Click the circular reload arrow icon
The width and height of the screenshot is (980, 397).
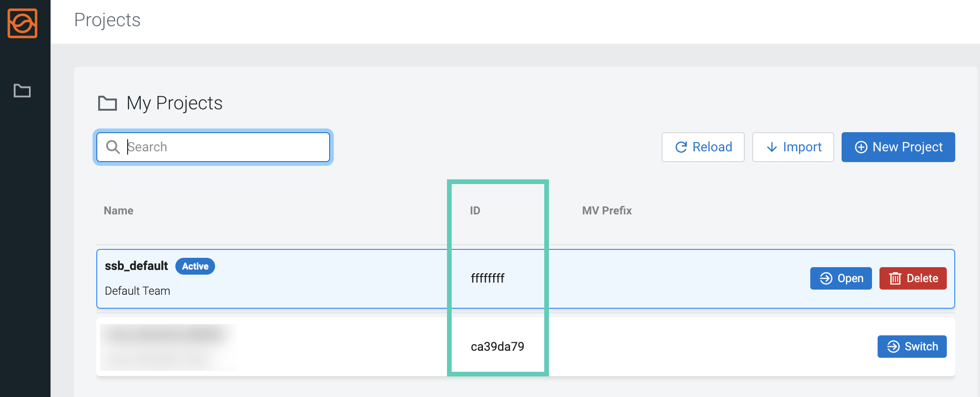click(682, 147)
